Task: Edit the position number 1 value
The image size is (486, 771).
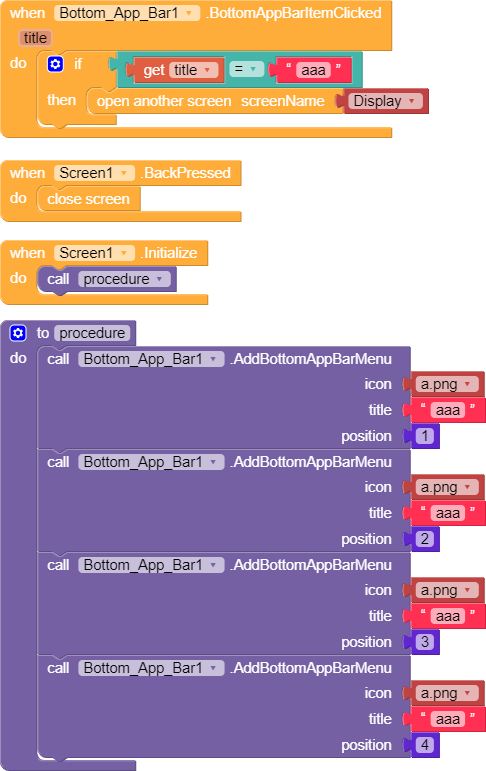Action: pyautogui.click(x=425, y=436)
